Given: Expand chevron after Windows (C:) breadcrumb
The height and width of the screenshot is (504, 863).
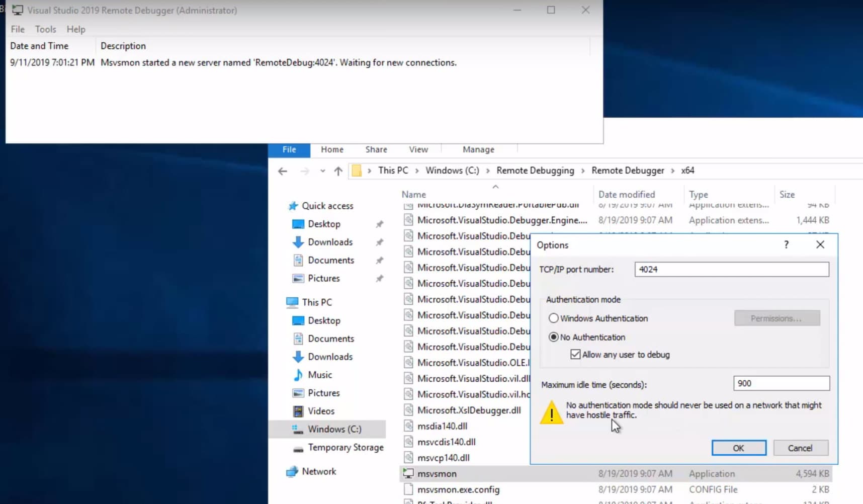Looking at the screenshot, I should [x=488, y=171].
